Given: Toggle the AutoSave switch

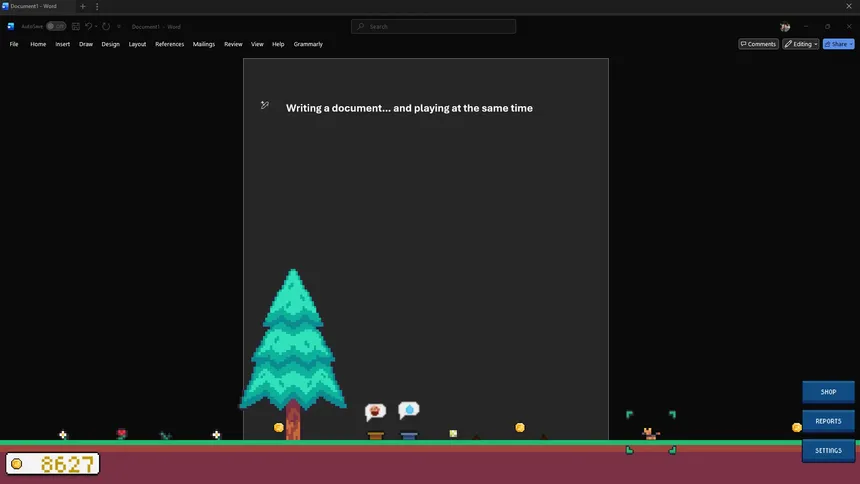Looking at the screenshot, I should point(56,26).
